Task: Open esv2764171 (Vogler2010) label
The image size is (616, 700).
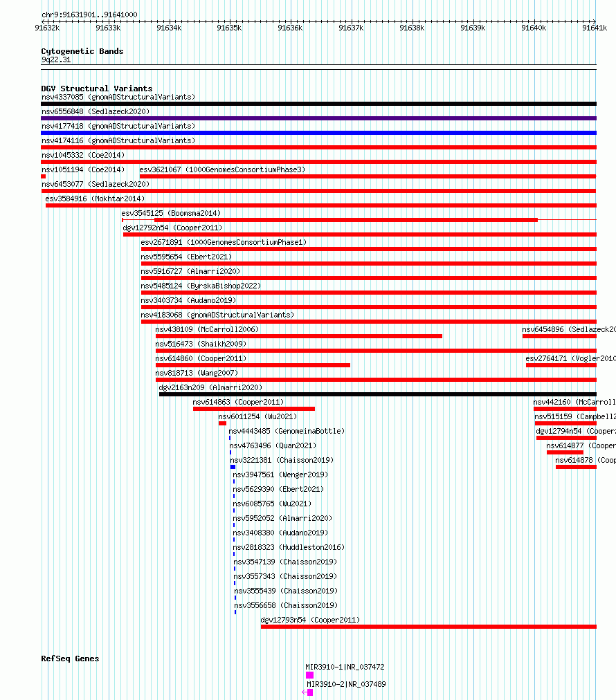Action: click(x=570, y=358)
